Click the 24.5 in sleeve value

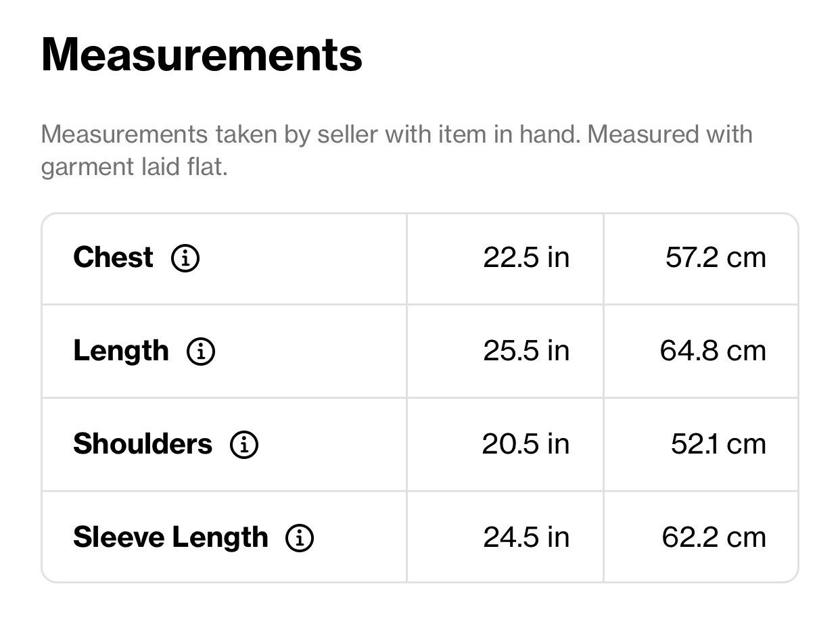click(526, 537)
